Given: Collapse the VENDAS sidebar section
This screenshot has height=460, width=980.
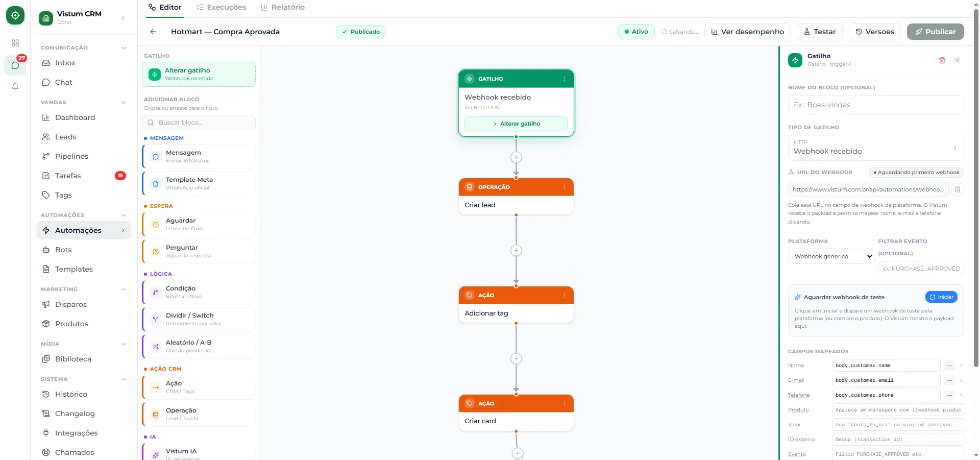Looking at the screenshot, I should click(x=124, y=103).
